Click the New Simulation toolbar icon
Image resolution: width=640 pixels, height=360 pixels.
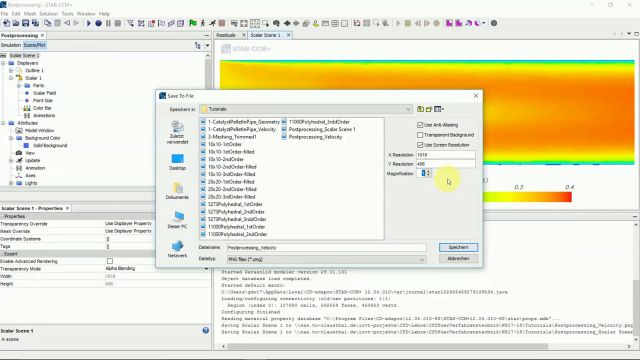(x=6, y=23)
